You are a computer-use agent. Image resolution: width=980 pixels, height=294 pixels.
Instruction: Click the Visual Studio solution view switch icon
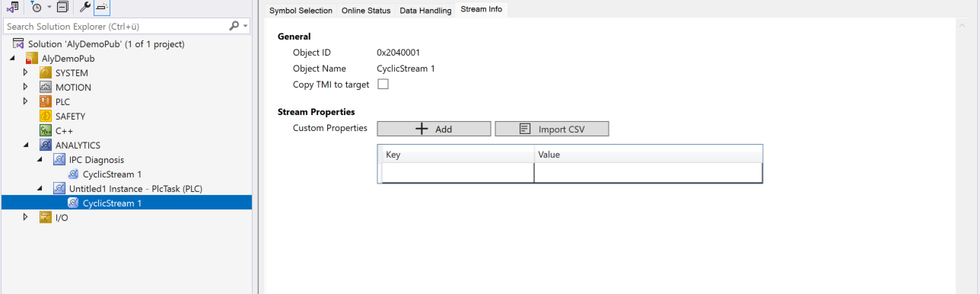[13, 8]
